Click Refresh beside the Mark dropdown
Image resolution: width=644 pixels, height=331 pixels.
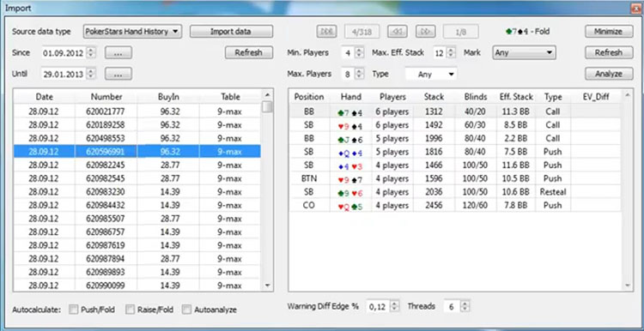[609, 52]
